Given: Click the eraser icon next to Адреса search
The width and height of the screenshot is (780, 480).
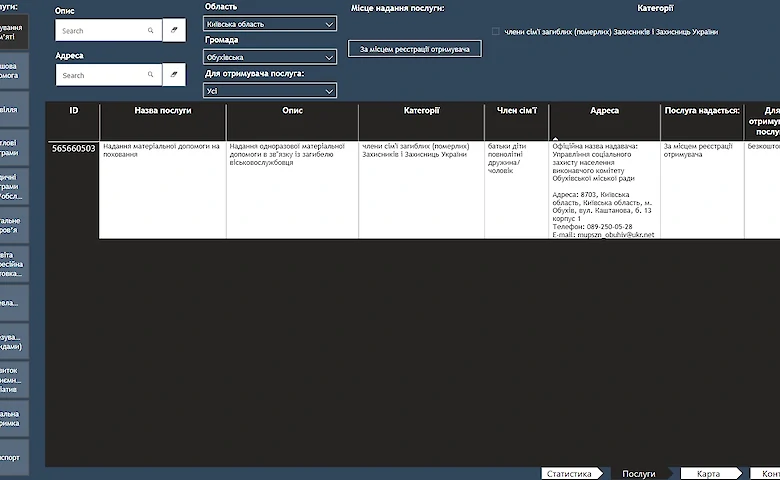Looking at the screenshot, I should pyautogui.click(x=174, y=75).
